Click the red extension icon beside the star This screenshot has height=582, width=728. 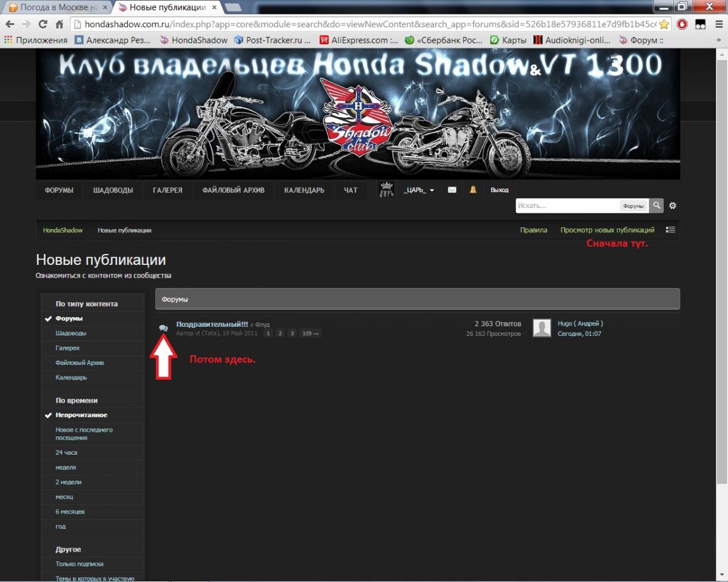coord(682,24)
